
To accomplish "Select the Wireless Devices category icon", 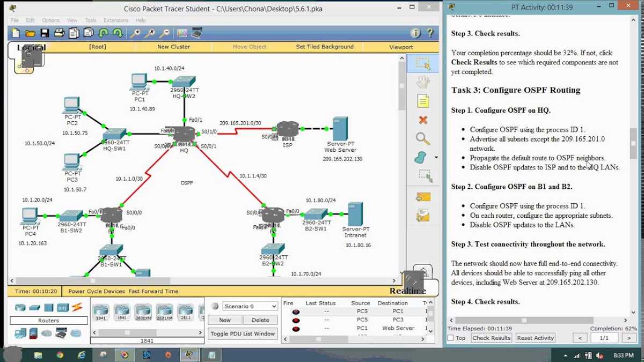I will click(x=63, y=307).
